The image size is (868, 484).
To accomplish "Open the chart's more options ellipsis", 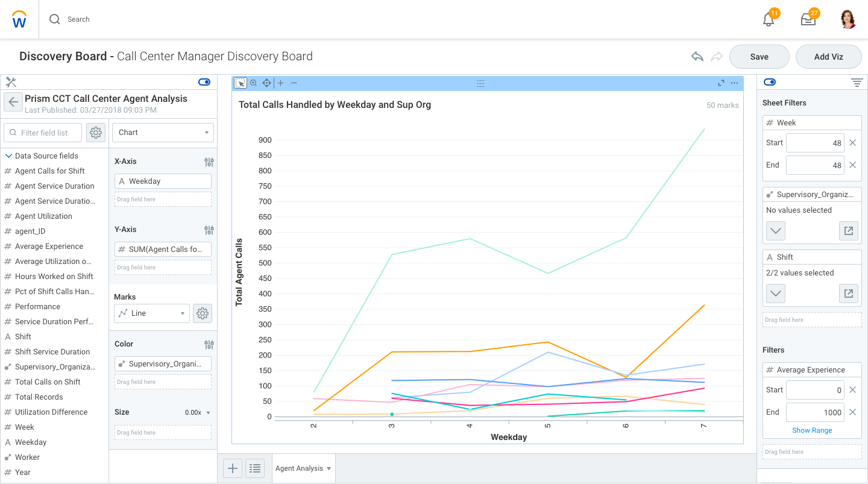I will 734,83.
